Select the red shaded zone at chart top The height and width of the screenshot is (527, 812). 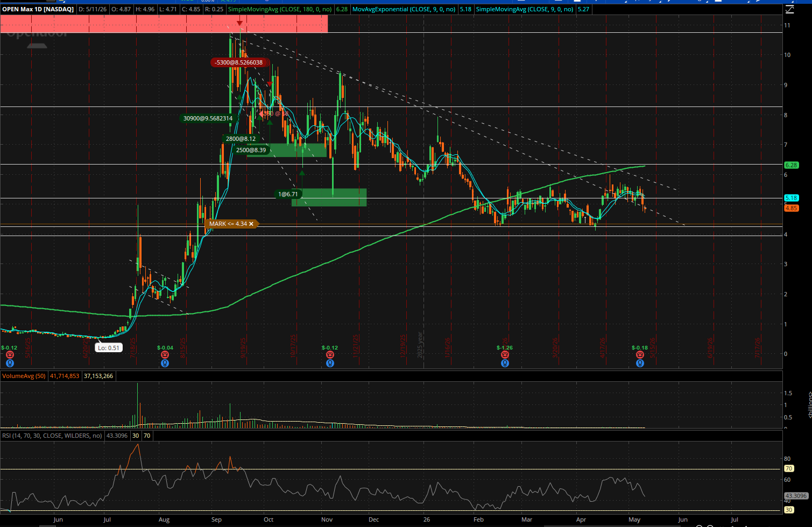164,24
